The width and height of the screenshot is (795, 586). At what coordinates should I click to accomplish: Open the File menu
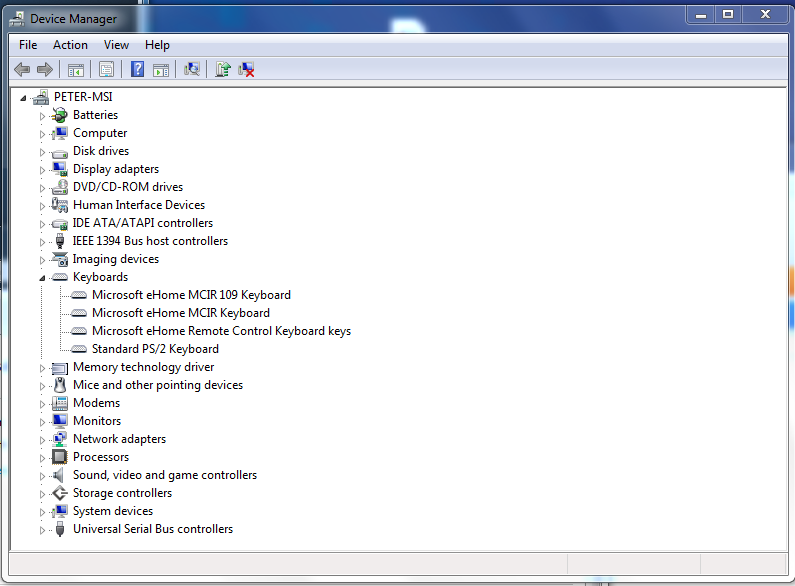28,45
